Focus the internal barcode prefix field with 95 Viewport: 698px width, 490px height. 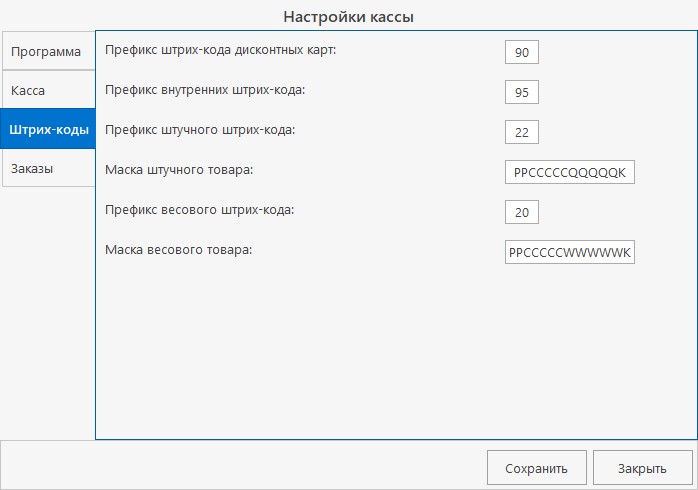(x=522, y=92)
